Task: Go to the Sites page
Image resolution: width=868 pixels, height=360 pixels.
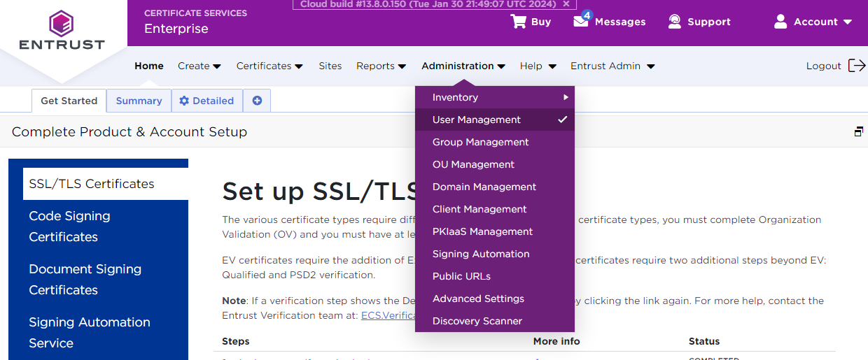Action: pos(330,66)
